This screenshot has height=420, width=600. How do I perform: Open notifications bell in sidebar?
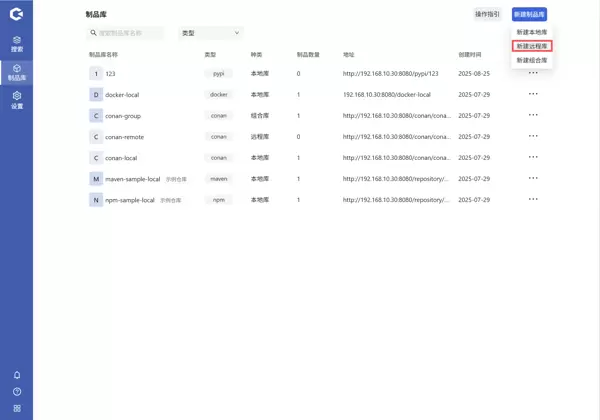point(17,375)
